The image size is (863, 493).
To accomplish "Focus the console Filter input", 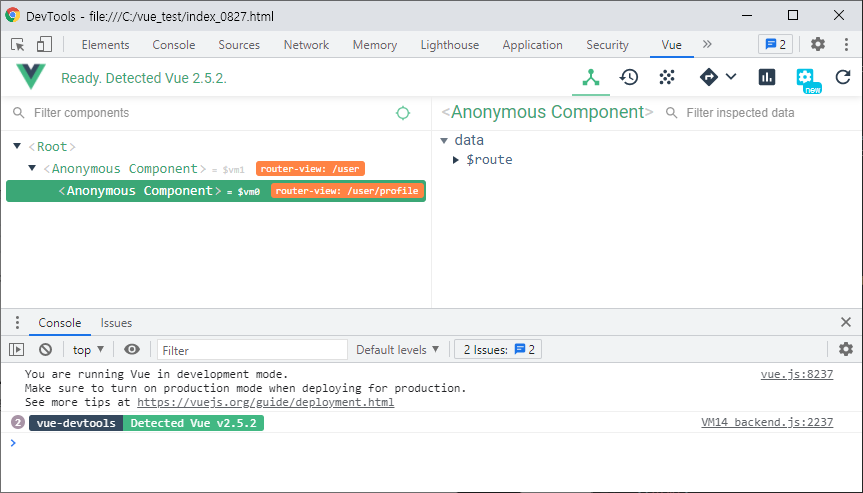I will [x=253, y=350].
